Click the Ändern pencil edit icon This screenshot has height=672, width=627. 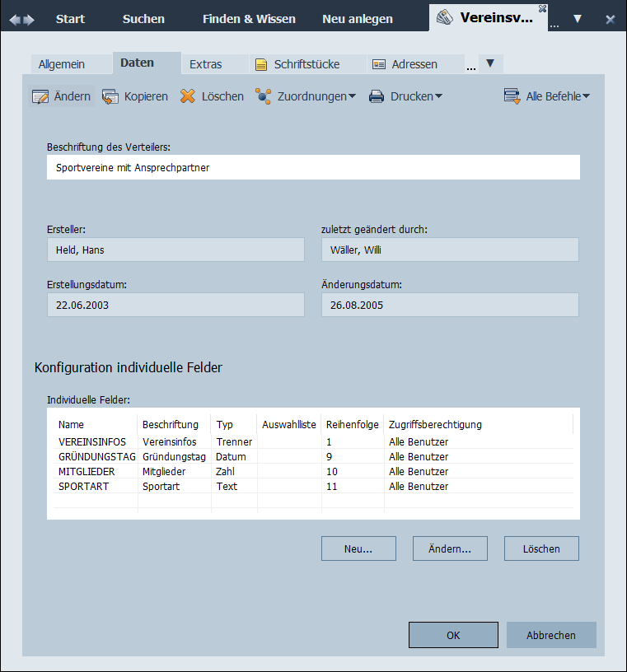(x=40, y=96)
